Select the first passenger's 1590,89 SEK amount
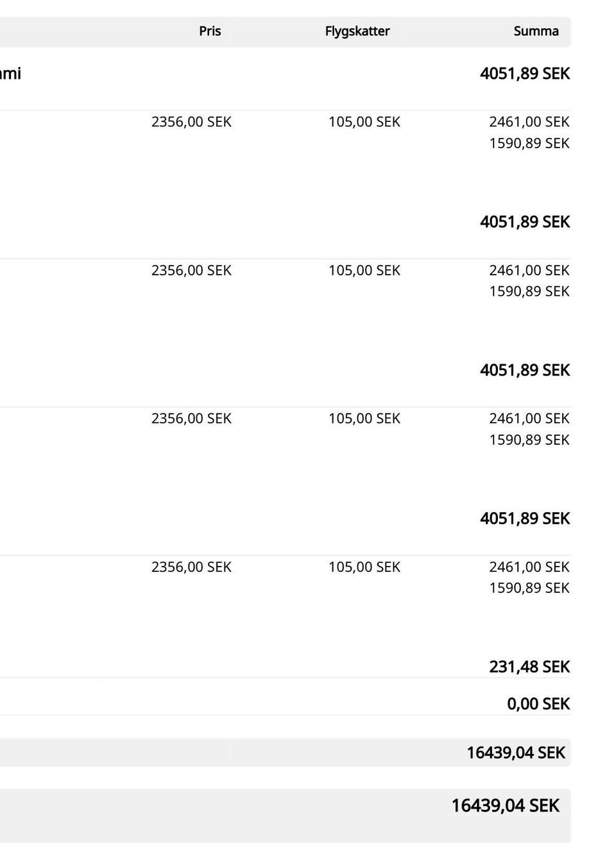Screen dimensions: 616x858 tap(529, 143)
